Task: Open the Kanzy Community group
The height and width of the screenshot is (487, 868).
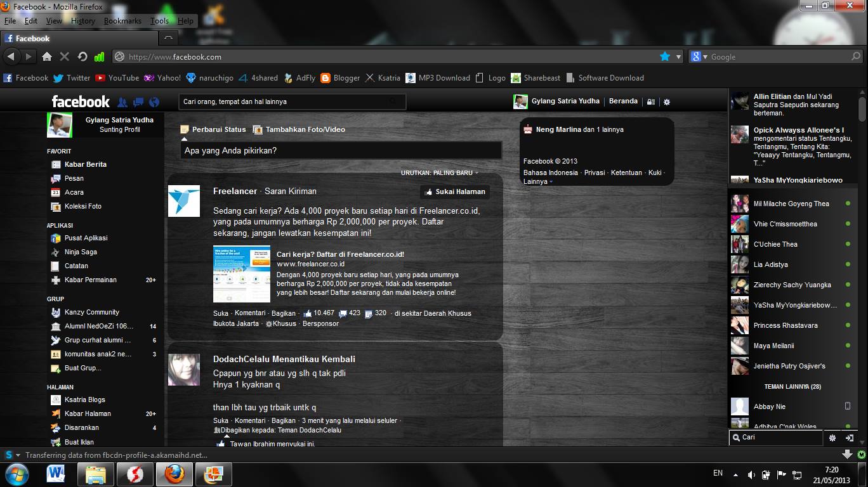Action: 84,312
